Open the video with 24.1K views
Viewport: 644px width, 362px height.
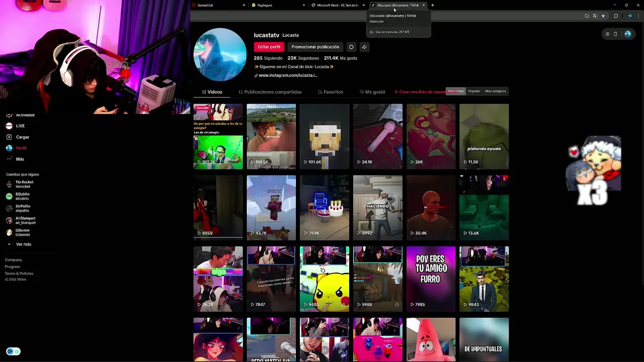(x=378, y=136)
